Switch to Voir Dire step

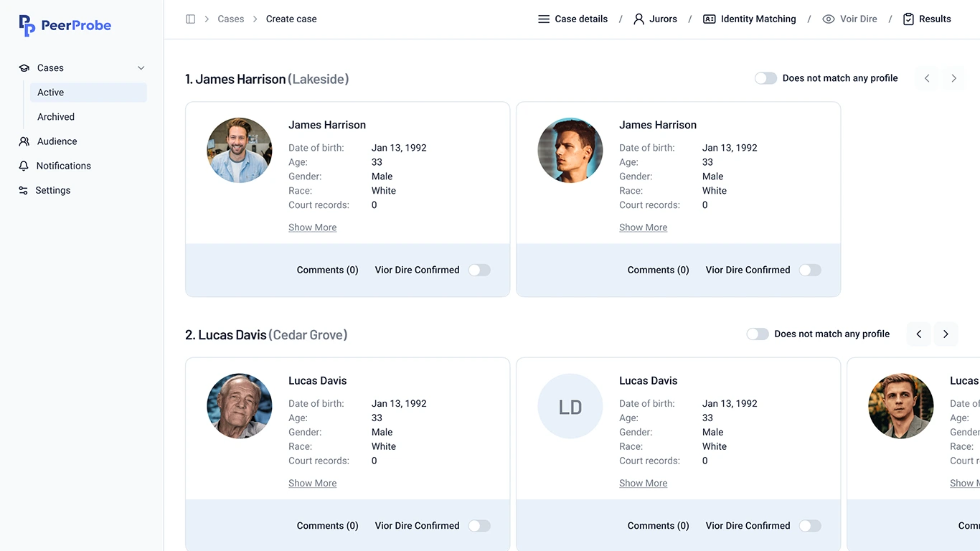pyautogui.click(x=850, y=19)
